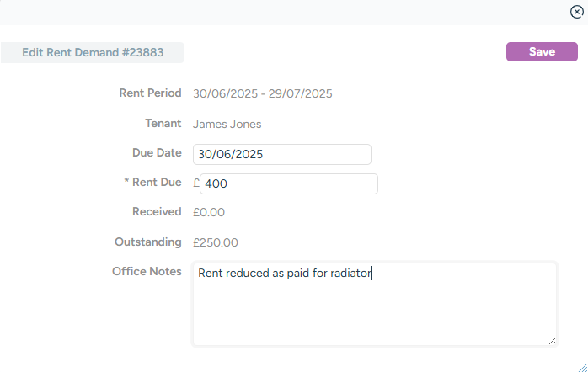The width and height of the screenshot is (588, 372).
Task: Click the Outstanding label
Action: tap(148, 242)
